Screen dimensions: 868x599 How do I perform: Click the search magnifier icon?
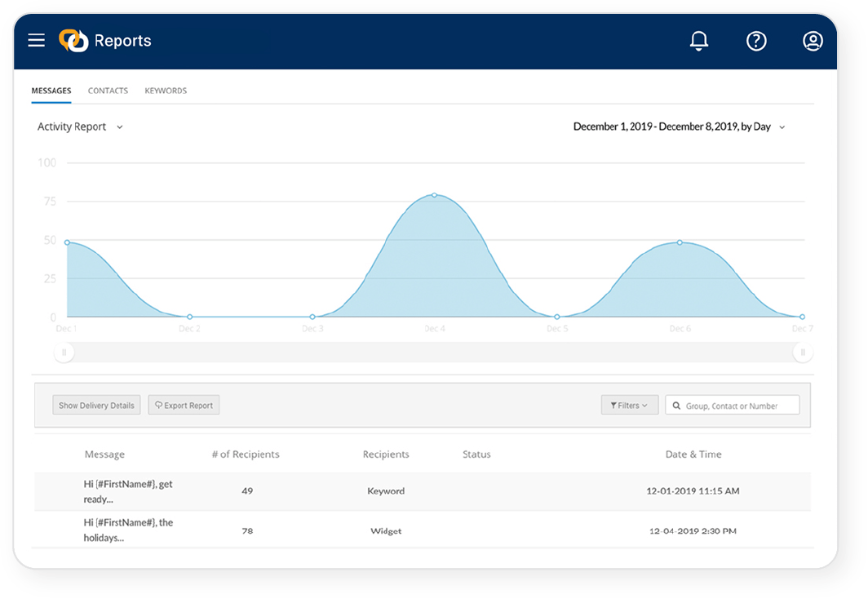point(676,406)
